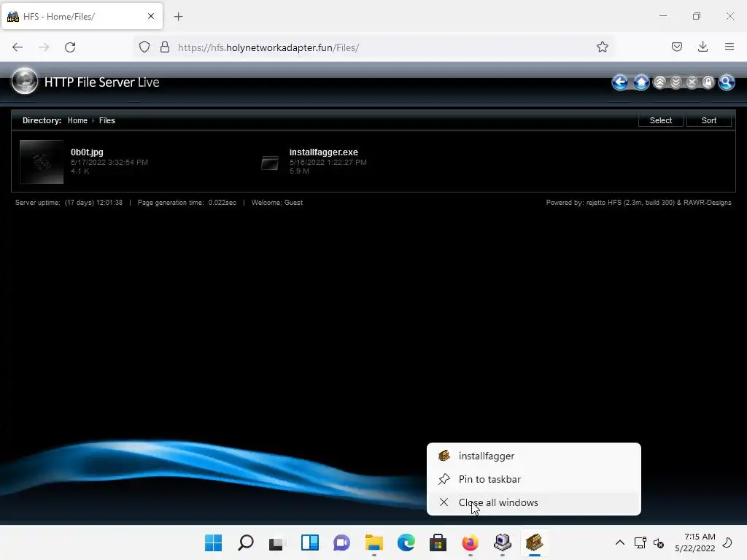Switch to Firefox taskbar icon
Image resolution: width=747 pixels, height=560 pixels.
click(x=471, y=542)
